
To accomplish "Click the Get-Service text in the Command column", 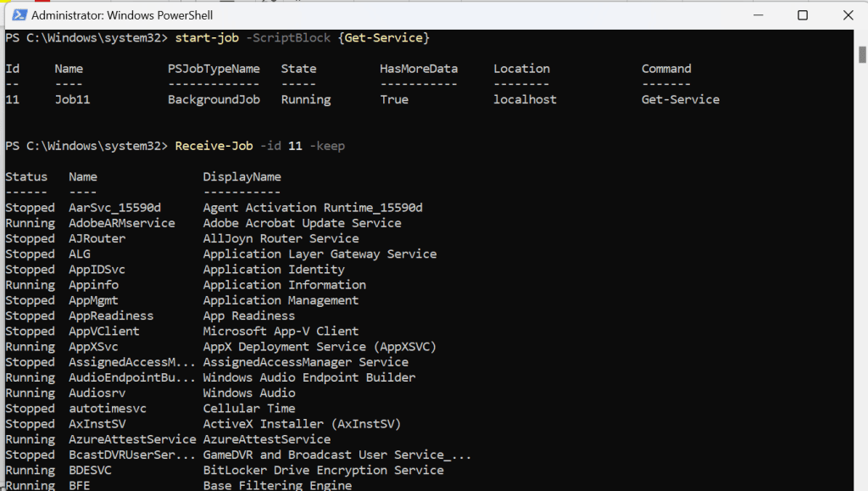I will 681,99.
